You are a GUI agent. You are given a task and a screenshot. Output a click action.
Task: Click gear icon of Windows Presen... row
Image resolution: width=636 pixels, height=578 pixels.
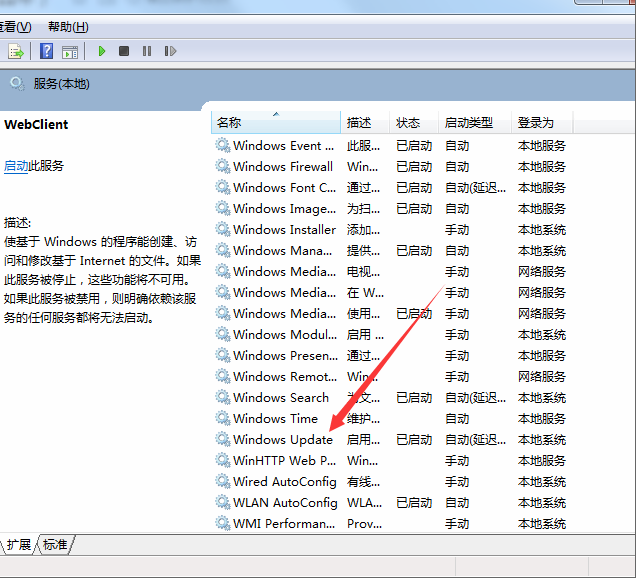click(223, 356)
